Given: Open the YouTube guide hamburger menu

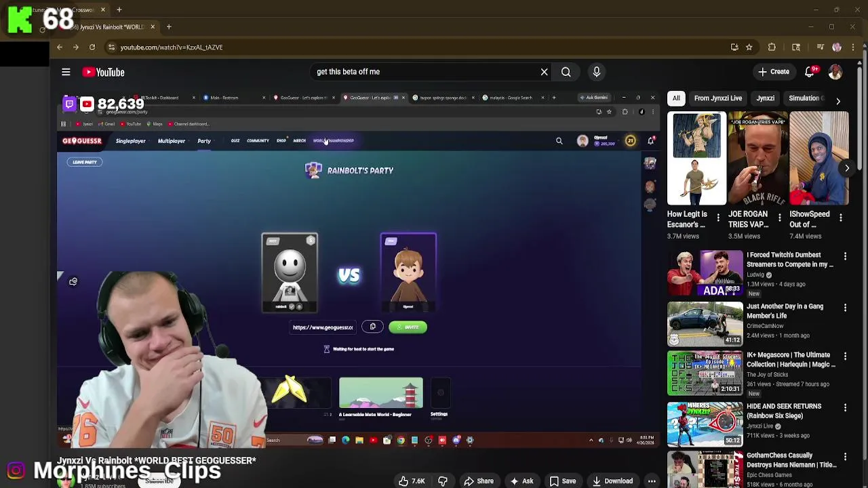Looking at the screenshot, I should [x=66, y=72].
